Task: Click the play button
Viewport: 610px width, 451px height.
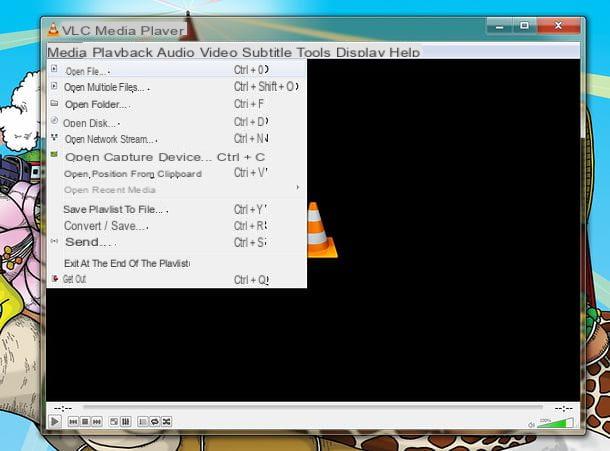Action: pyautogui.click(x=55, y=421)
